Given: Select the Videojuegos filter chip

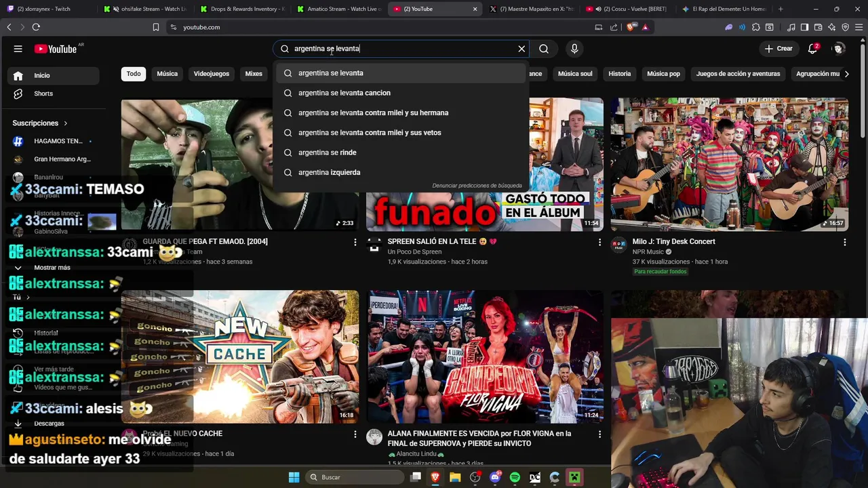Looking at the screenshot, I should pos(212,74).
